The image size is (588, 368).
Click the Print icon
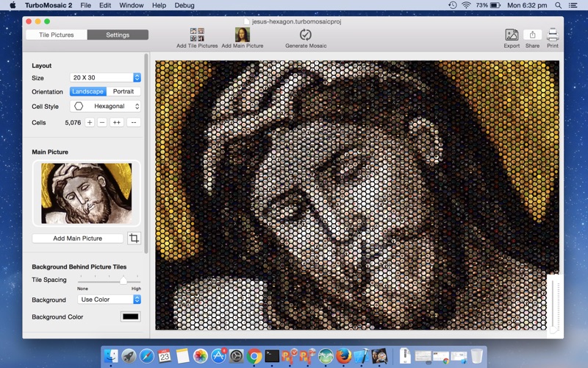(553, 35)
